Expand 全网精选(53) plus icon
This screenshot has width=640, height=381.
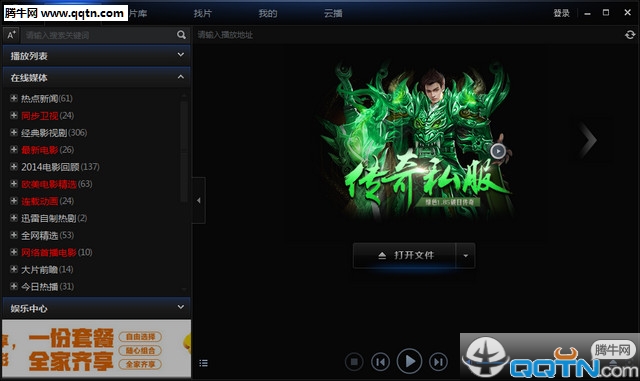[x=14, y=235]
